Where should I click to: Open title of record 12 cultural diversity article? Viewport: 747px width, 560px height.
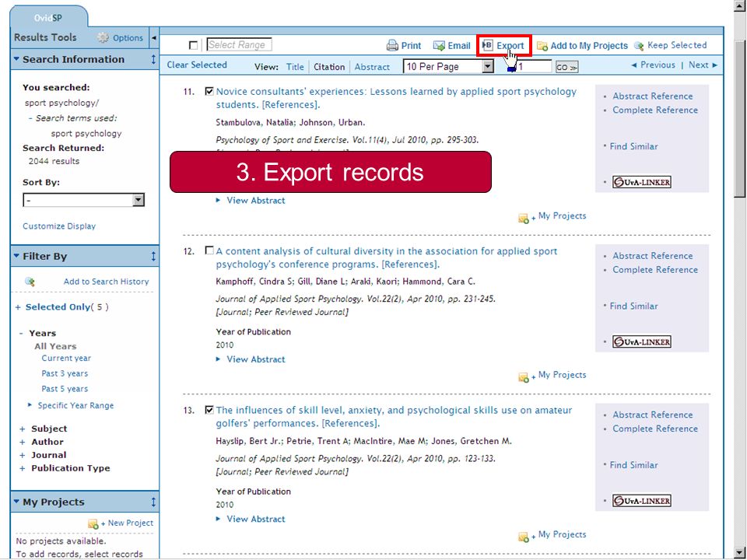coord(387,257)
